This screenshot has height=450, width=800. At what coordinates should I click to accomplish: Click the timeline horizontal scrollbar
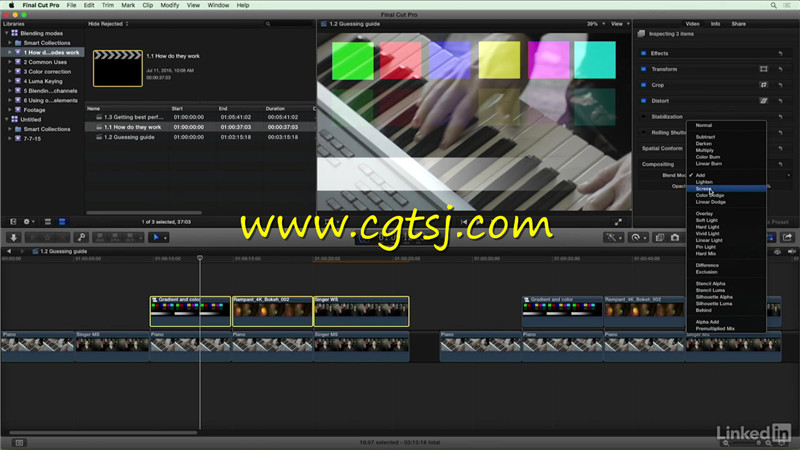(103, 433)
